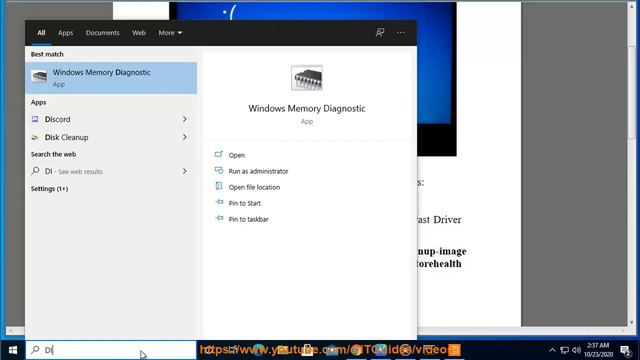Screen dimensions: 640x360
Task: Open the three-dot search options menu
Action: pyautogui.click(x=401, y=33)
